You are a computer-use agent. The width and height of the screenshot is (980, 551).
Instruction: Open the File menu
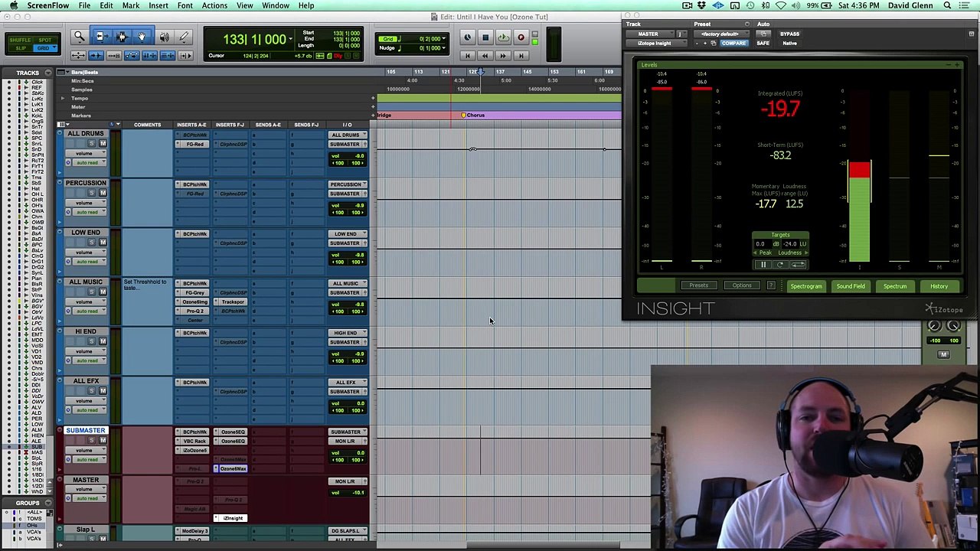click(84, 5)
